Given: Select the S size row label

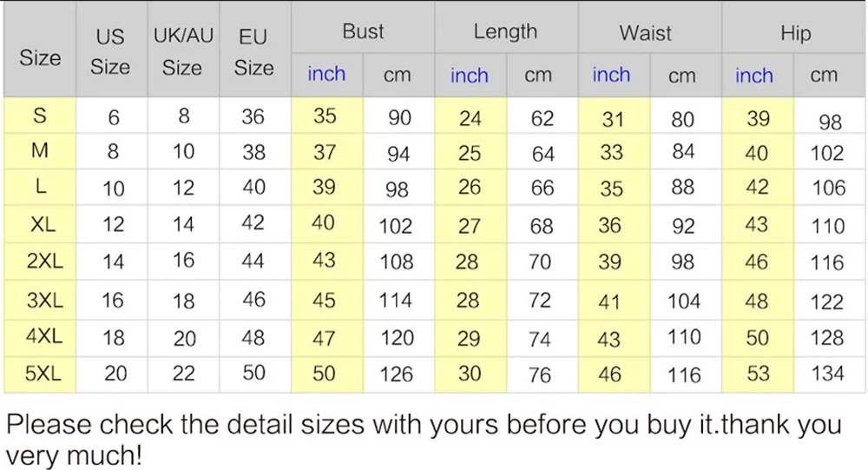Looking at the screenshot, I should pyautogui.click(x=40, y=116).
